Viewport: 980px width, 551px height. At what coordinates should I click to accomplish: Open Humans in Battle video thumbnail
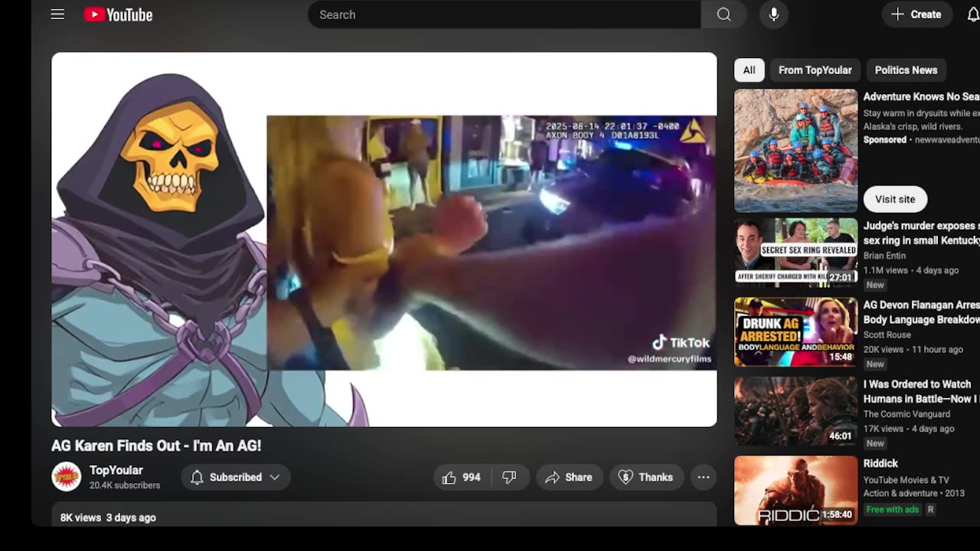[795, 411]
